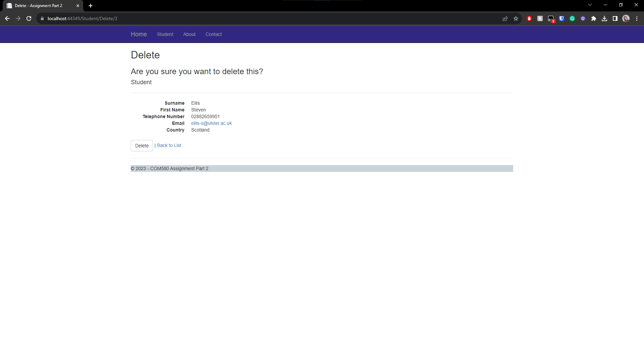Open the Downloads icon in the toolbar

coord(605,18)
